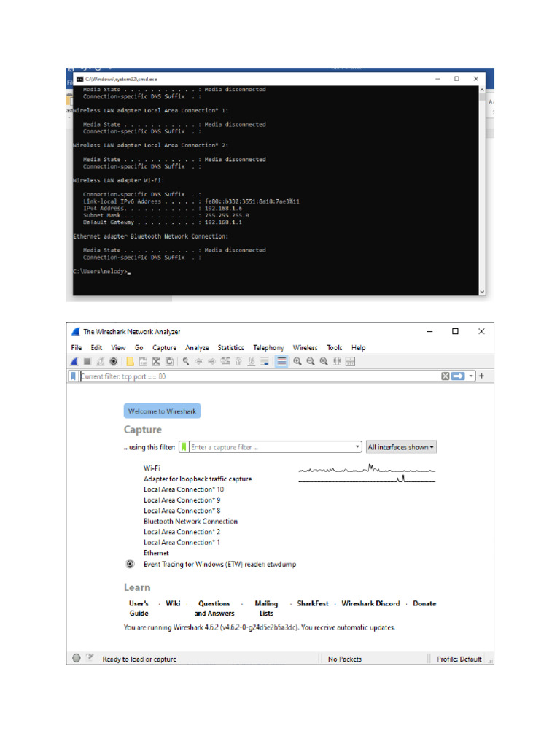Select the Ethernet interface
This screenshot has height=747, width=560.
156,553
